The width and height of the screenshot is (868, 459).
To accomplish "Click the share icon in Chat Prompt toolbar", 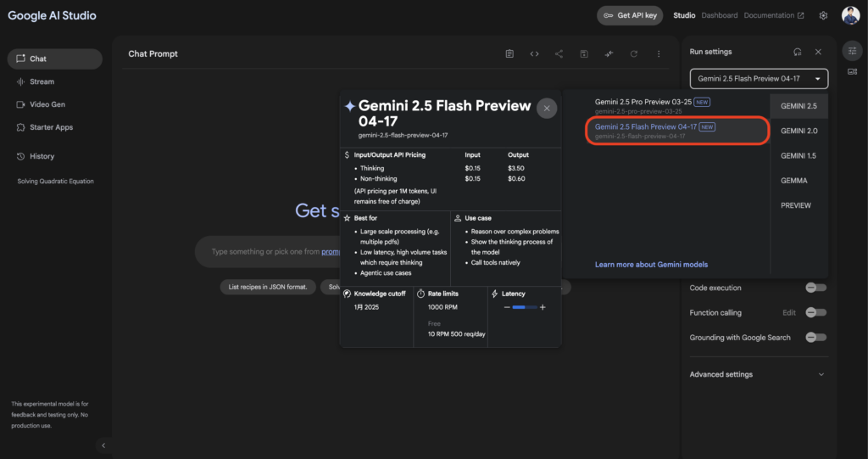I will coord(559,53).
